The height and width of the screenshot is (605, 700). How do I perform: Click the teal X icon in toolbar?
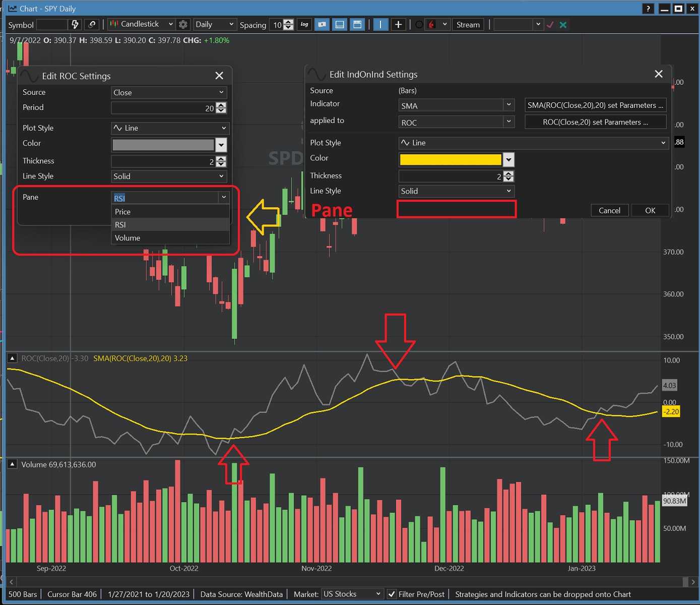(563, 25)
